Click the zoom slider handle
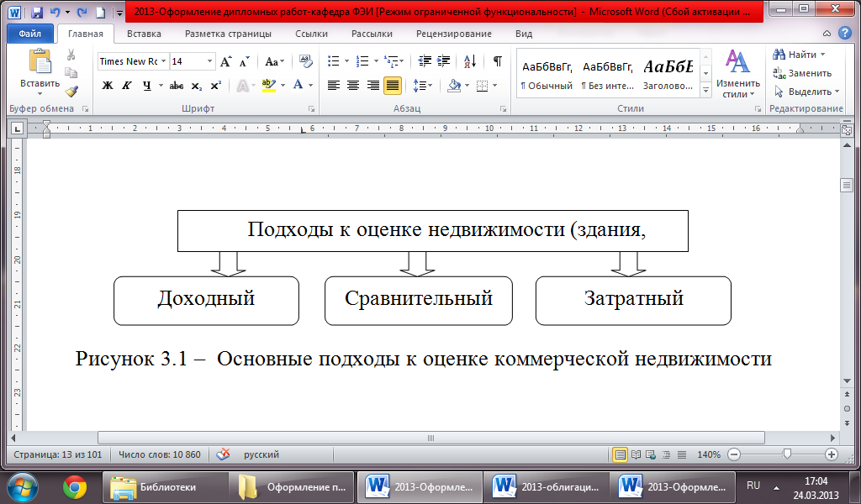The width and height of the screenshot is (861, 504). click(787, 454)
